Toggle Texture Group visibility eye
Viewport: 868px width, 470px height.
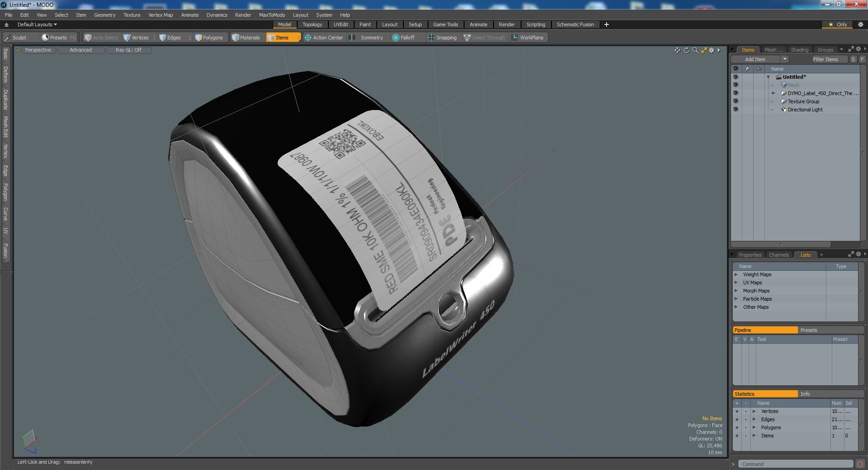click(x=735, y=101)
